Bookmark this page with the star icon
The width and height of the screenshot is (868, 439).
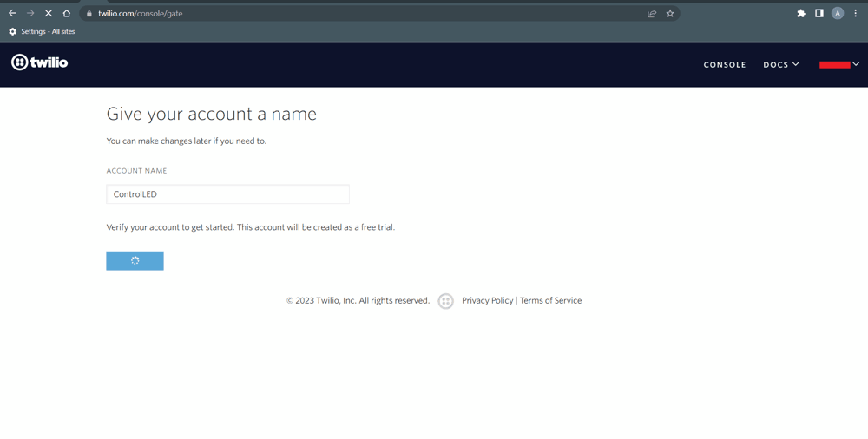point(670,14)
